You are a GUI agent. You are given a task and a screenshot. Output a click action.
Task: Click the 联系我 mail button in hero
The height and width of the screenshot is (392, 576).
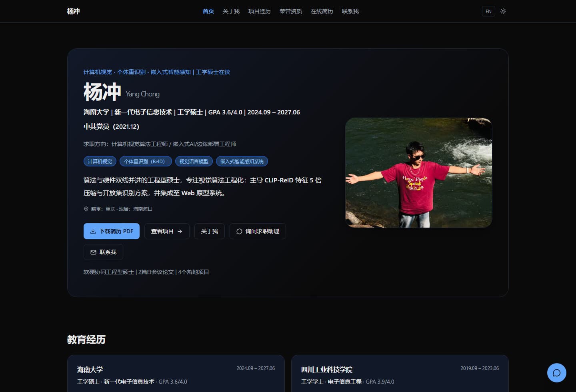(x=103, y=252)
